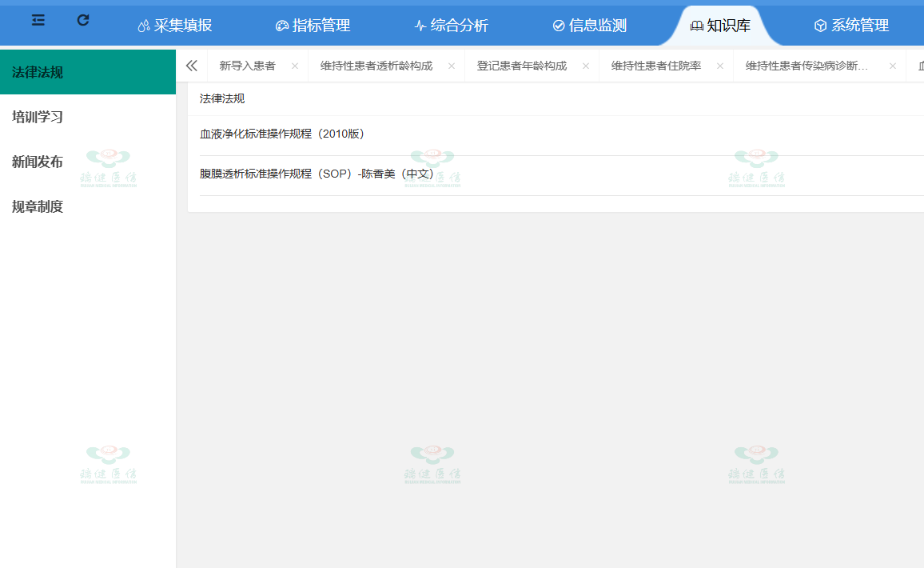Open 血液净化标准操作规程（2010版）document
Viewport: 924px width, 568px height.
coord(282,134)
